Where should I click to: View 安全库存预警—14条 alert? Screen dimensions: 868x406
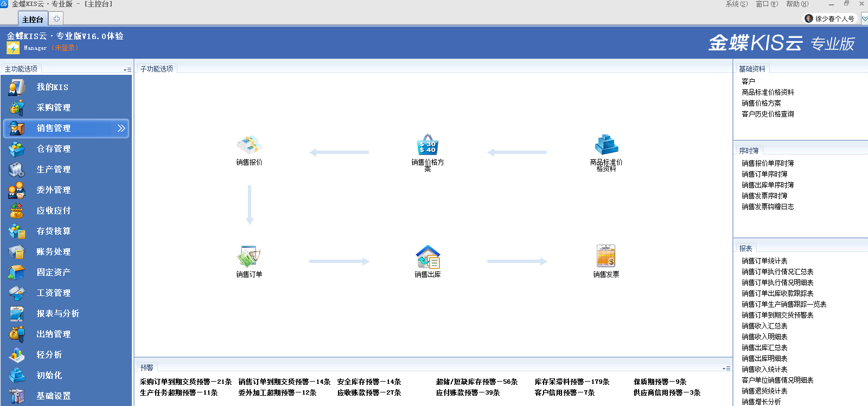point(369,382)
